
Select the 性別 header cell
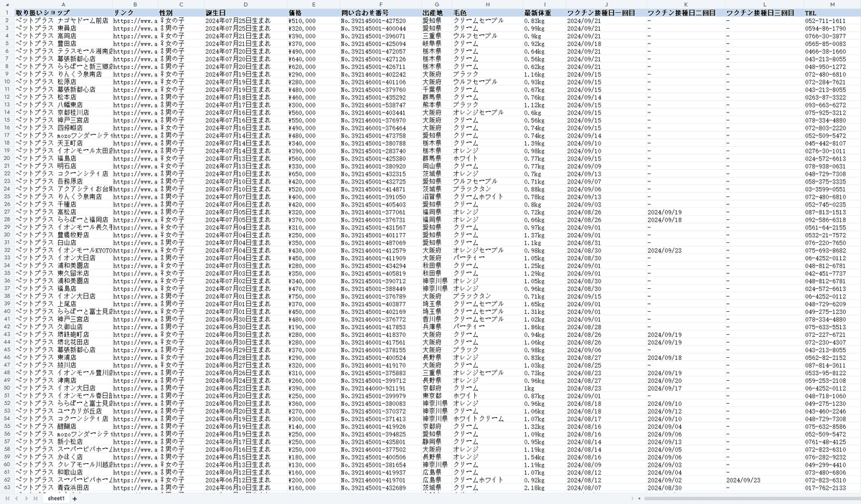pyautogui.click(x=181, y=13)
